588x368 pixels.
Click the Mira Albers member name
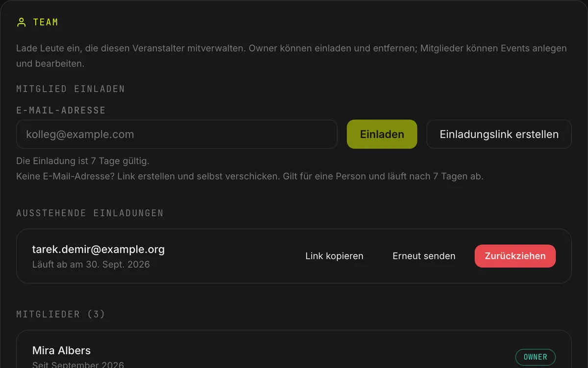[61, 350]
